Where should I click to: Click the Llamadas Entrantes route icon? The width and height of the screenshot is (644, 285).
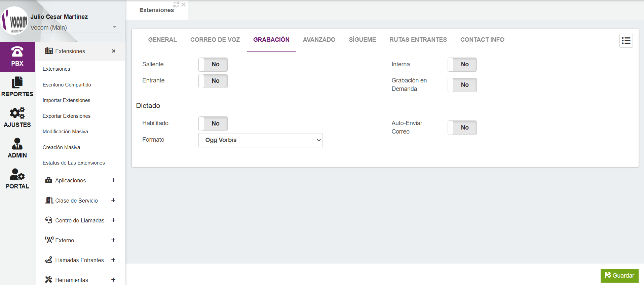(x=49, y=260)
